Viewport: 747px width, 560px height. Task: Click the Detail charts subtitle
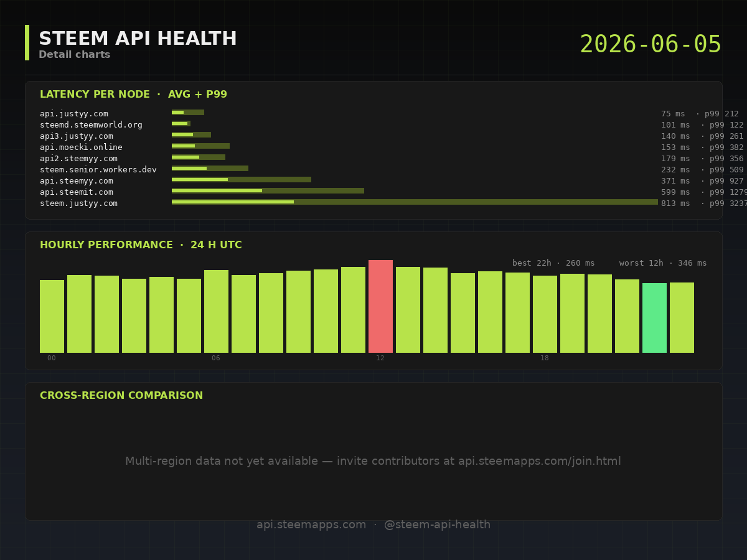pyautogui.click(x=75, y=55)
